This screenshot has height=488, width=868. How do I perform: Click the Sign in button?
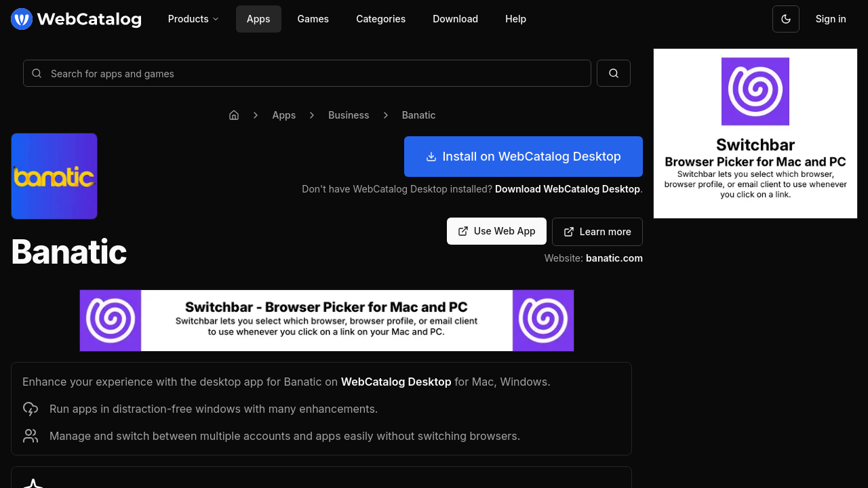coord(830,19)
